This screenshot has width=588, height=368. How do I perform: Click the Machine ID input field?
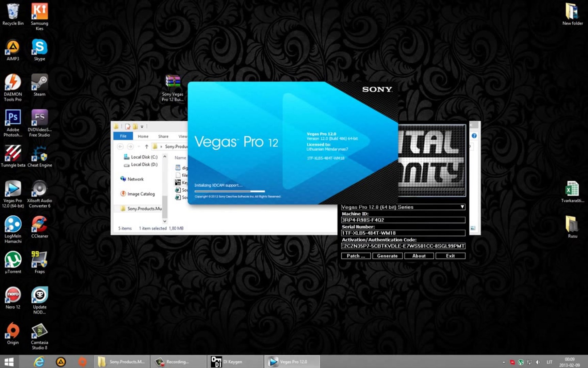(403, 220)
